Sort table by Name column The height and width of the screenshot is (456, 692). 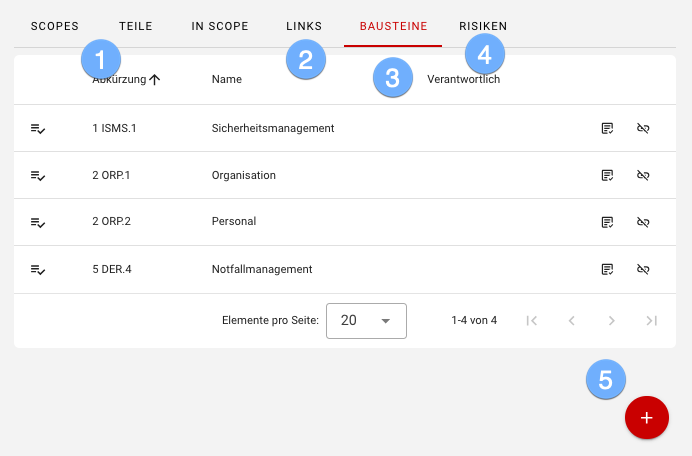point(228,80)
